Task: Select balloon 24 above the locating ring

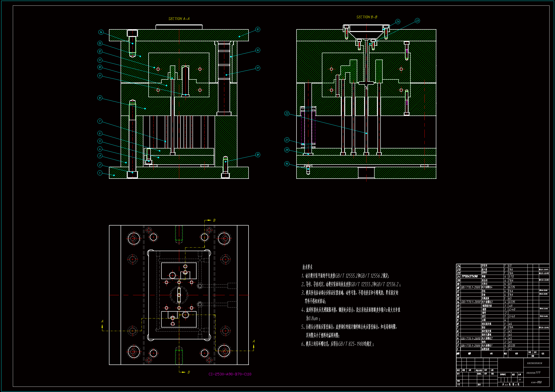Action: (x=398, y=22)
